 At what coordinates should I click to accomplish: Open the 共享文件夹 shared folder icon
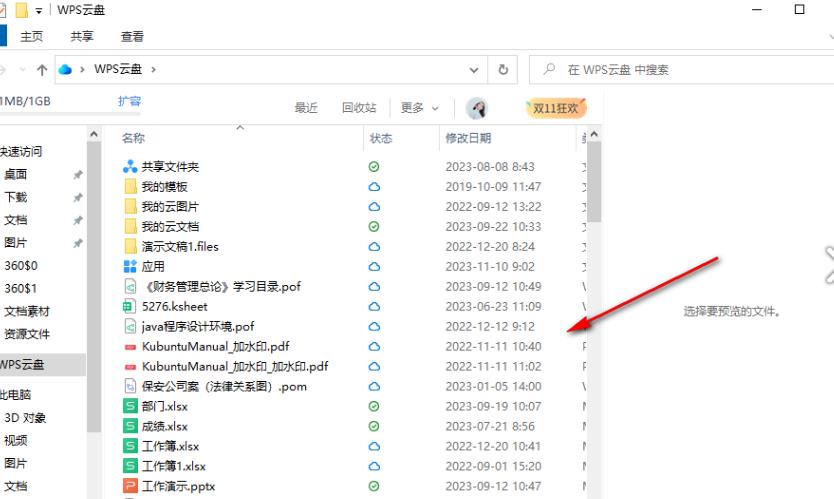(x=130, y=167)
